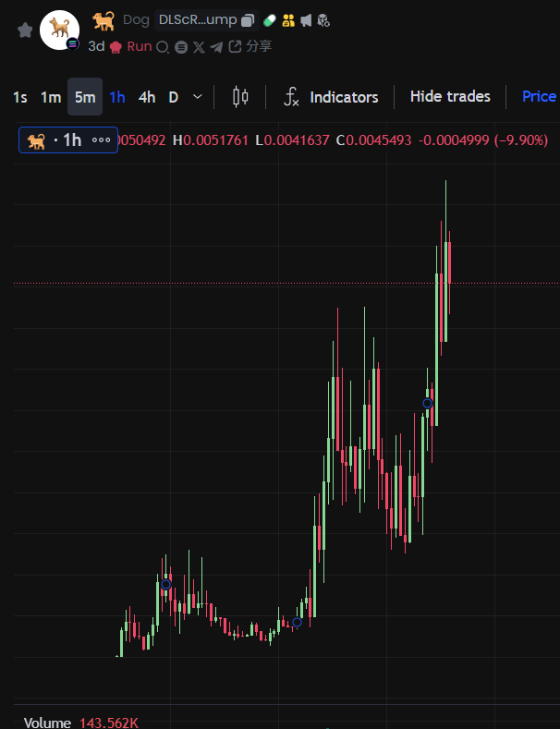Switch to the 4h timeframe
560x729 pixels.
click(x=147, y=97)
